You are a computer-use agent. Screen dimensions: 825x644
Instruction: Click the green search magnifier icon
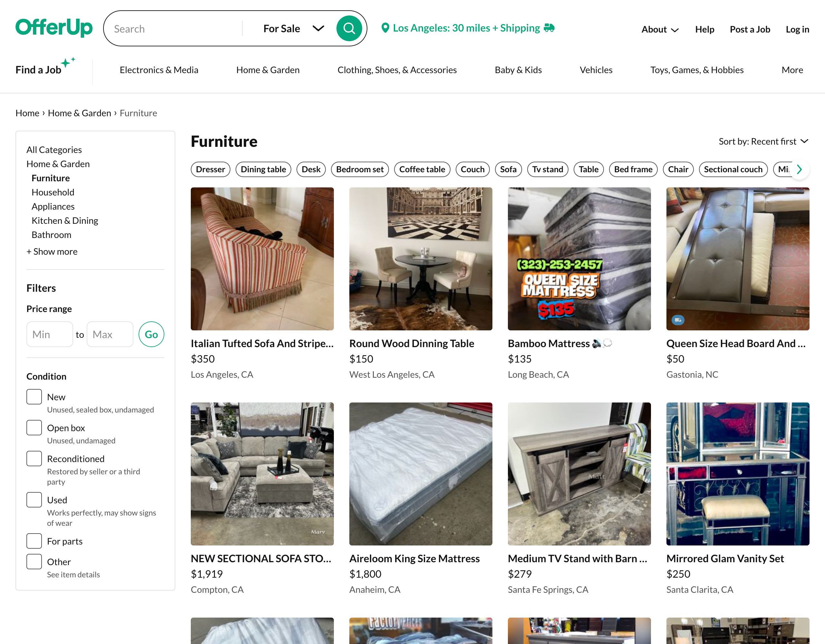348,28
